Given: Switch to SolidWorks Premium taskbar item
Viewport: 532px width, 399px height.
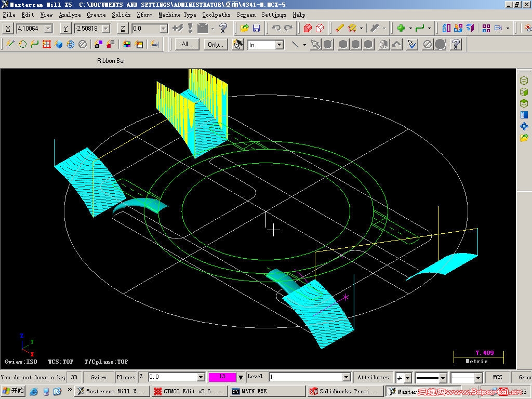Looking at the screenshot, I should coord(345,391).
